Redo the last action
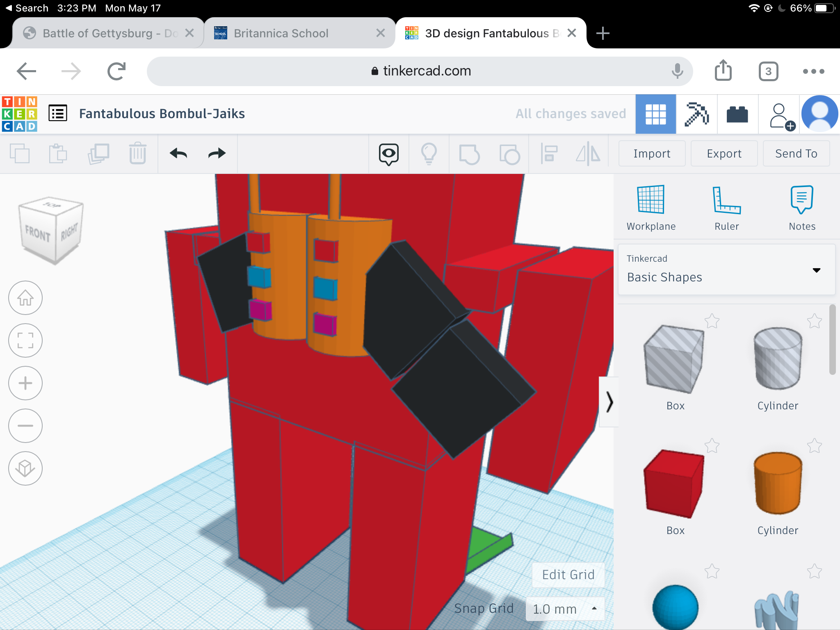Screen dimensions: 840x630 click(217, 153)
